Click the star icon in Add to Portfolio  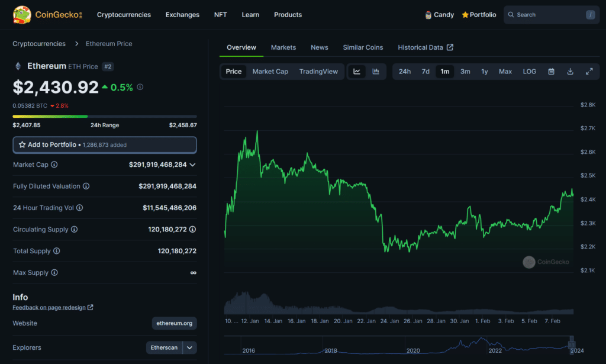(x=22, y=144)
